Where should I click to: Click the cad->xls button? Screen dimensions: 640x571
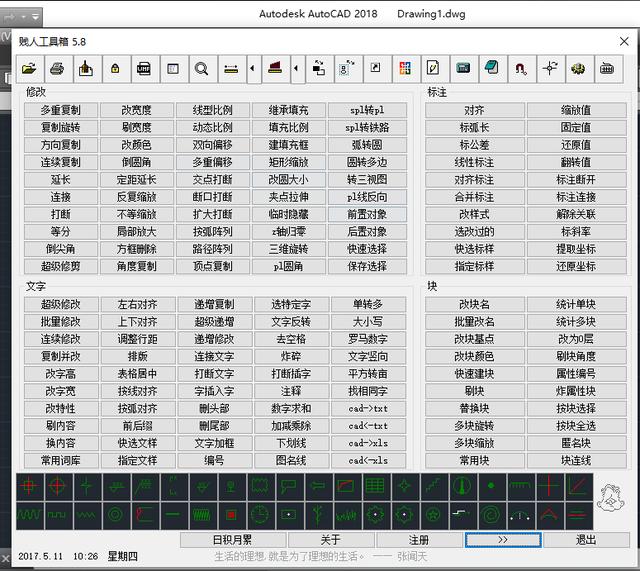tap(368, 443)
